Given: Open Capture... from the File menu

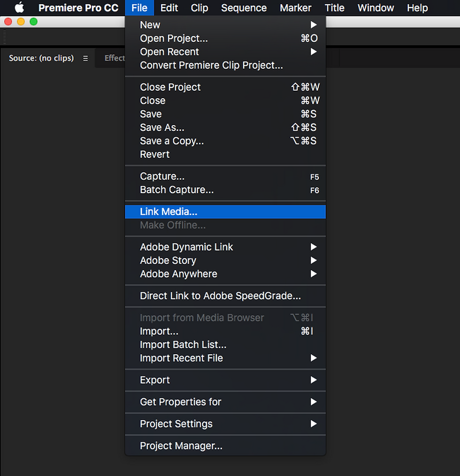Looking at the screenshot, I should point(225,176).
